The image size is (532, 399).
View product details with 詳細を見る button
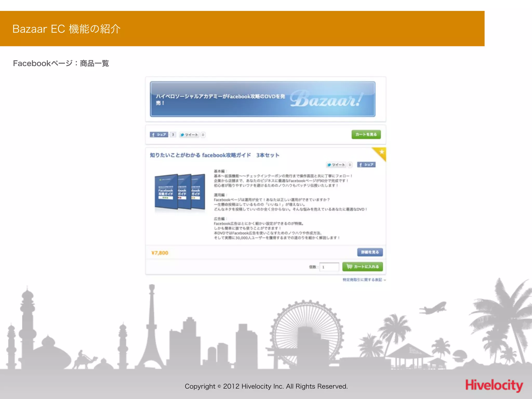[x=370, y=252]
